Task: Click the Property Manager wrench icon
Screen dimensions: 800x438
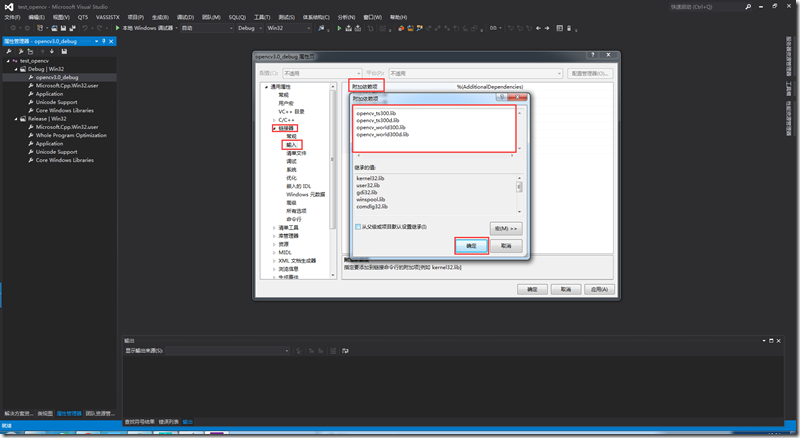Action: click(9, 52)
